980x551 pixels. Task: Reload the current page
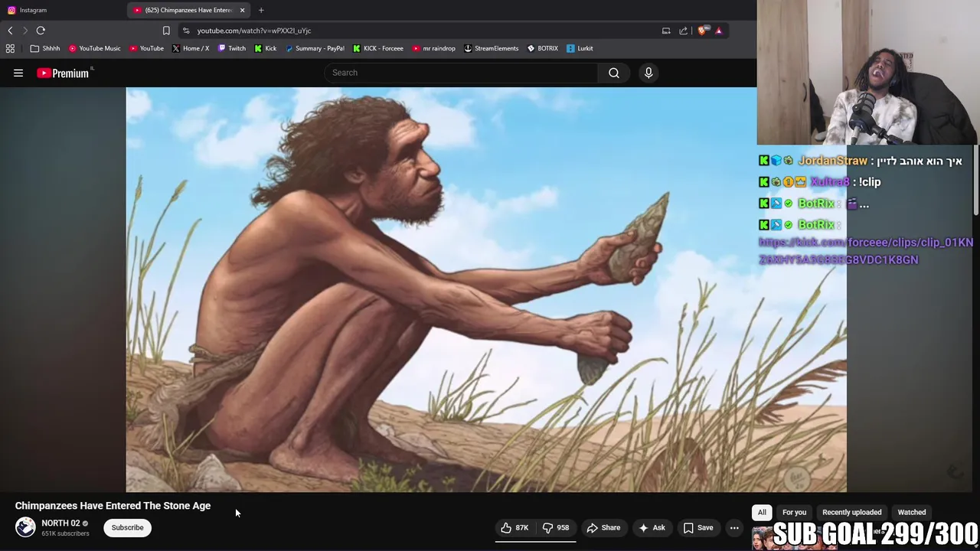[41, 31]
